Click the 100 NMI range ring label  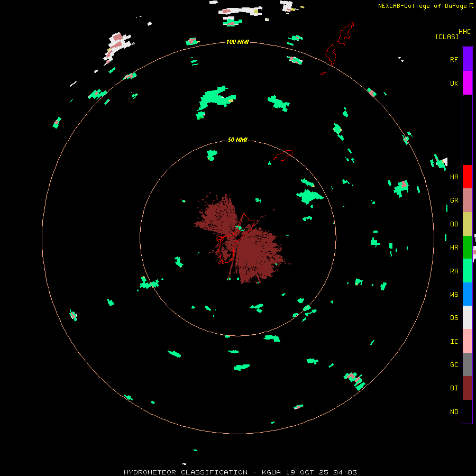pos(237,42)
